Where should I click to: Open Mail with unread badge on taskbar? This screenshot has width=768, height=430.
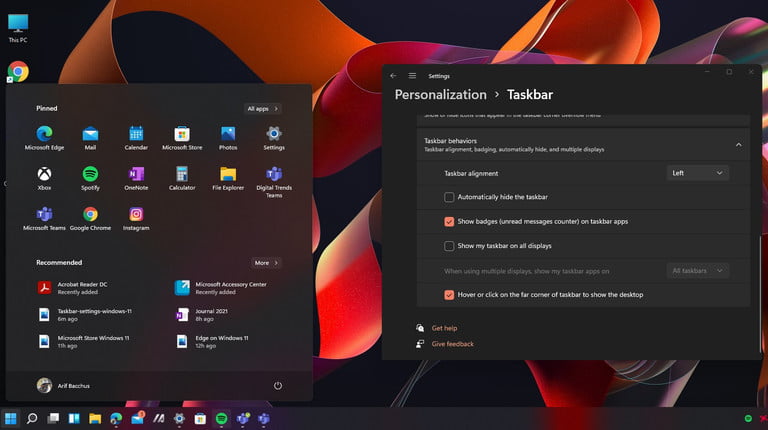138,418
